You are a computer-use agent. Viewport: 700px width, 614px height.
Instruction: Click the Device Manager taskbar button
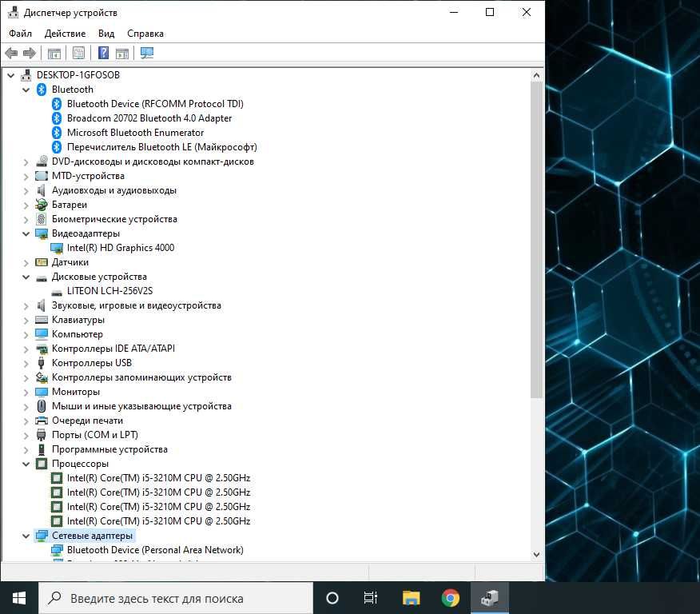click(489, 598)
